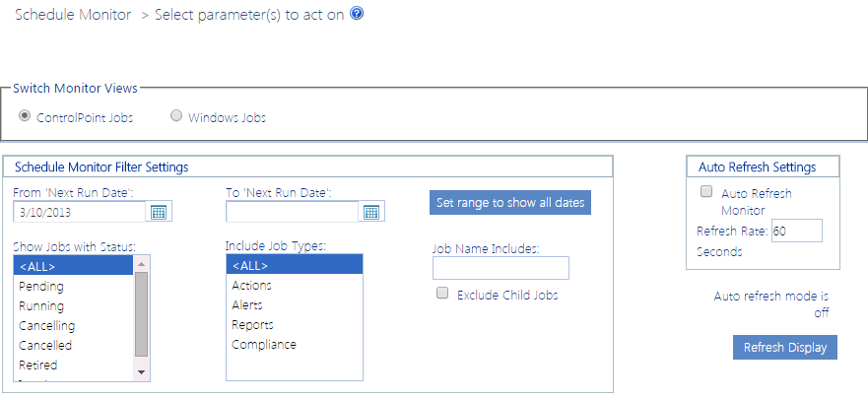The image size is (868, 400).
Task: Select Running in the status list
Action: [x=41, y=305]
